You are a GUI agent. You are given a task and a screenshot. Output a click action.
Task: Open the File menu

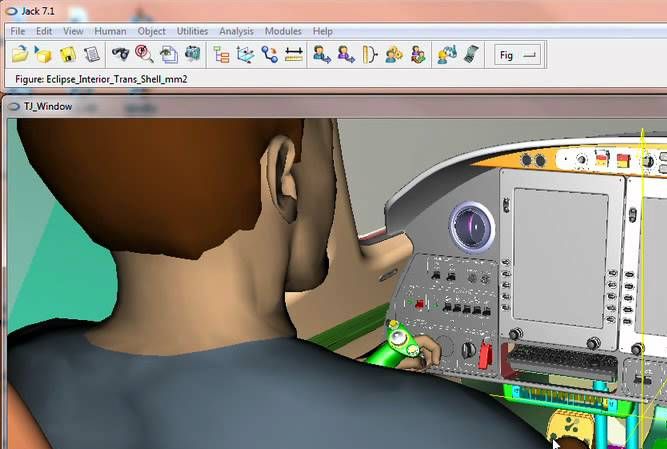click(17, 31)
